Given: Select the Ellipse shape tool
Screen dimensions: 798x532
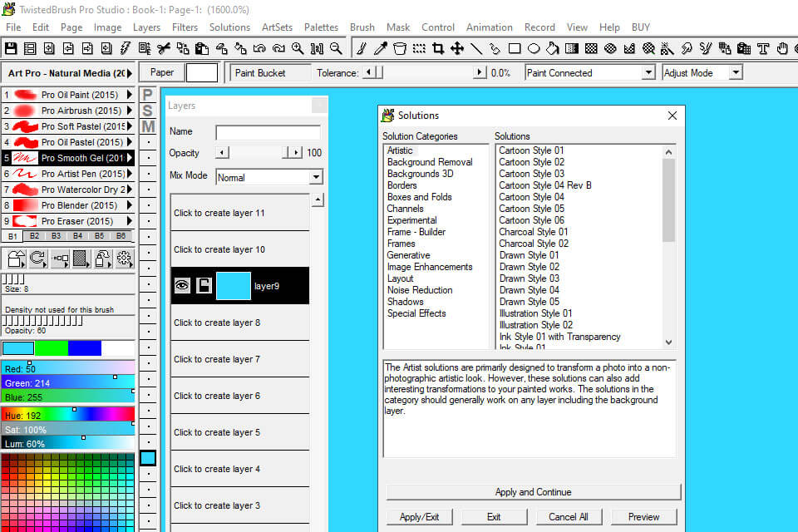Looking at the screenshot, I should coord(534,48).
